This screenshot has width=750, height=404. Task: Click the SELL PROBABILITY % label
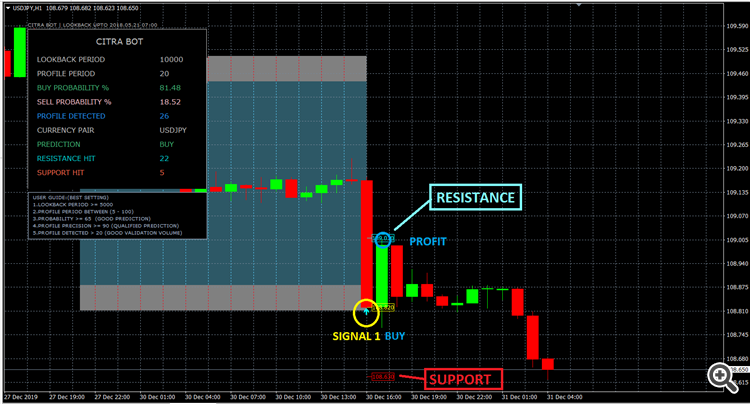pos(74,102)
